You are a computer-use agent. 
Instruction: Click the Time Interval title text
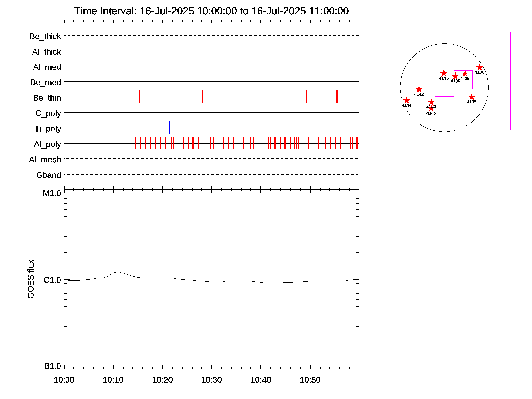[211, 11]
